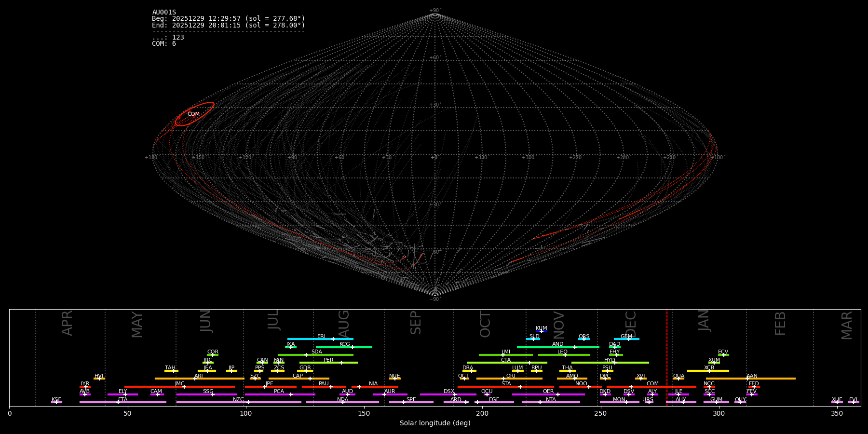Click the pink NTA shower activity bar

coord(551,402)
